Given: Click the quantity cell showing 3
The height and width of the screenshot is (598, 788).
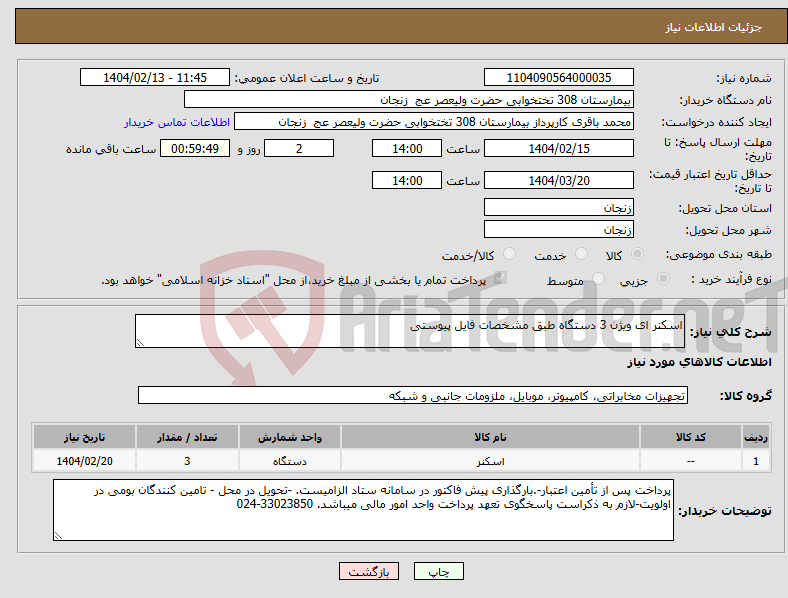Looking at the screenshot, I should [187, 461].
